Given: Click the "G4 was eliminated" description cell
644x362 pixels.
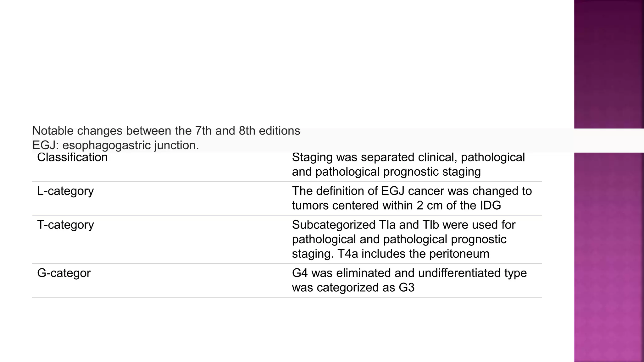Looking at the screenshot, I should [409, 280].
